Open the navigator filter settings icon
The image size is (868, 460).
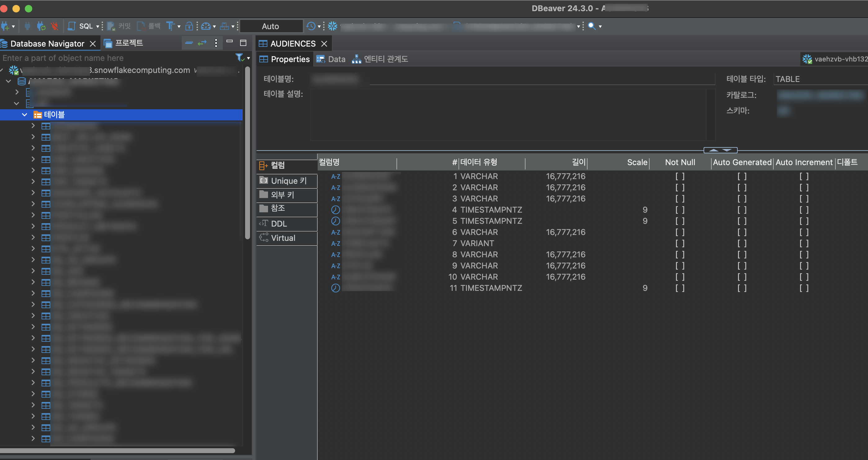pos(239,58)
